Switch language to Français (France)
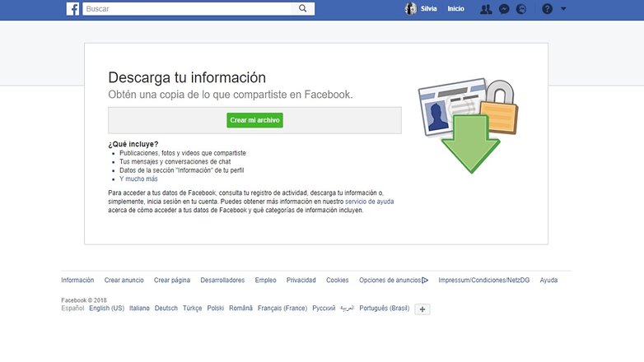 [282, 309]
